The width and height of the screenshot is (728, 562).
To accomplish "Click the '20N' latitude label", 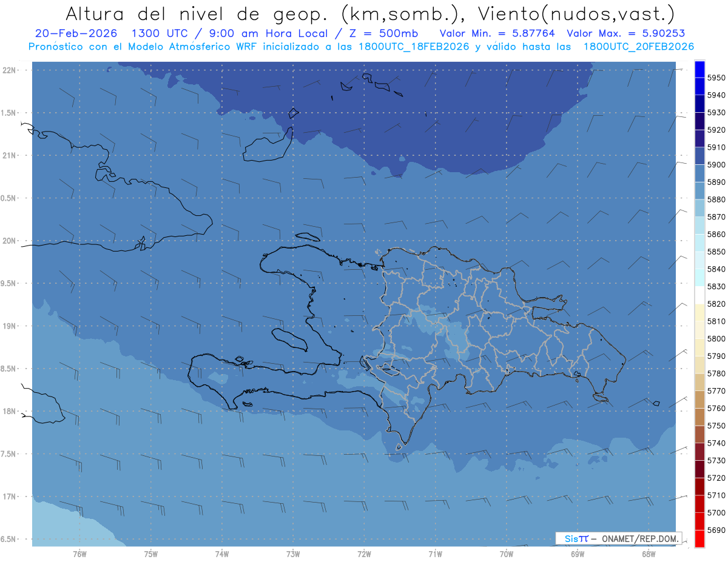I will [x=10, y=241].
